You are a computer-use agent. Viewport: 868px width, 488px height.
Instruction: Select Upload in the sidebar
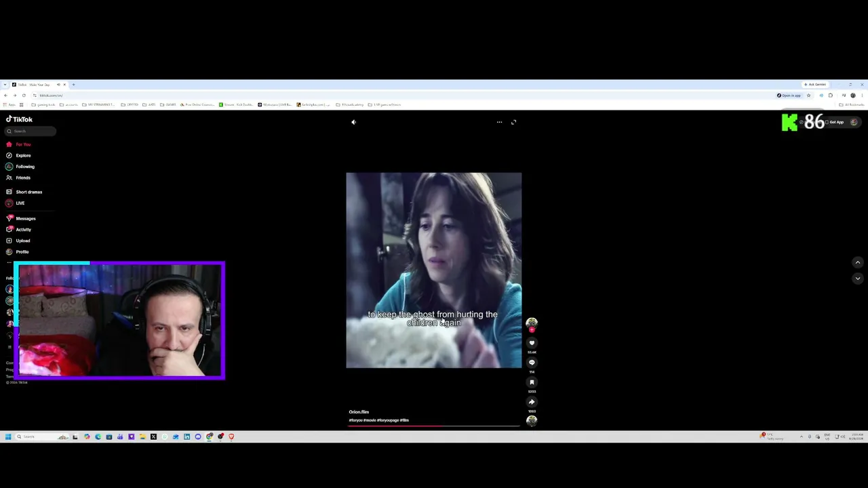(x=22, y=241)
